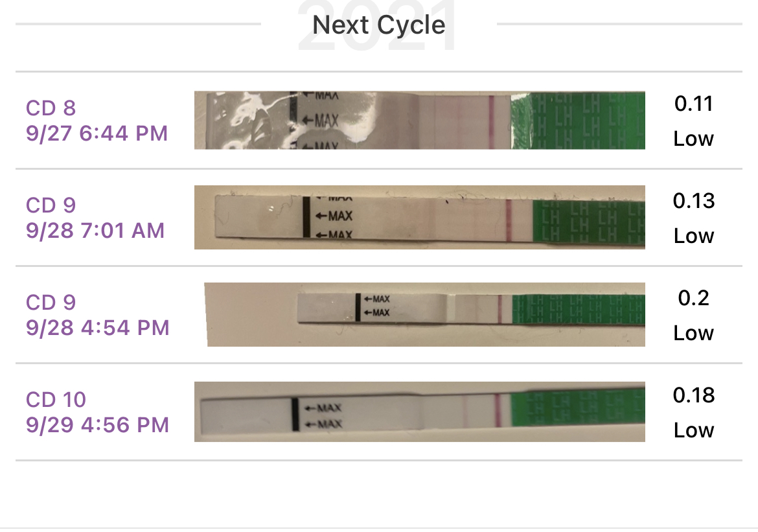Viewport: 758px width, 532px height.
Task: Select the CD 9 label above 9/28 7:01 AM
Action: pos(51,205)
